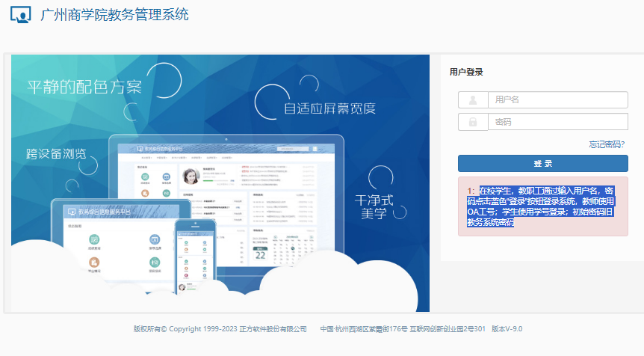Viewport: 644px width, 356px height.
Task: Click the blue 推荐选课 icon on the tablet mockup
Action: tap(155, 239)
